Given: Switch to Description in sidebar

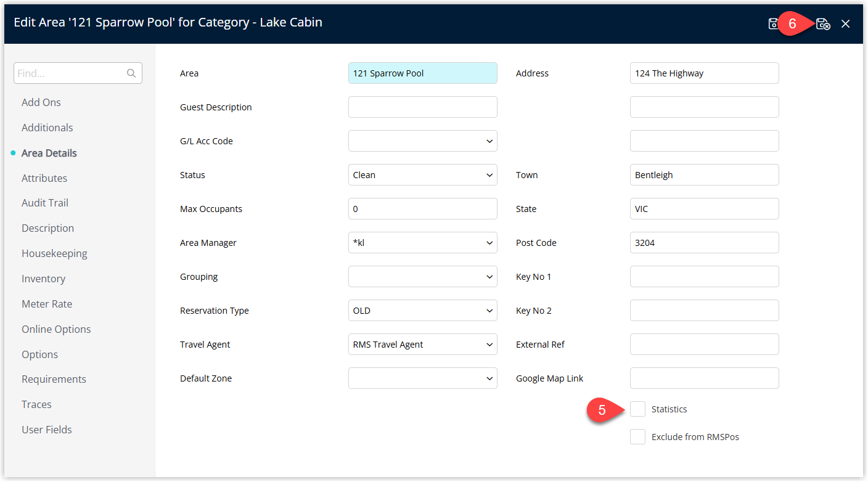Looking at the screenshot, I should [x=48, y=228].
